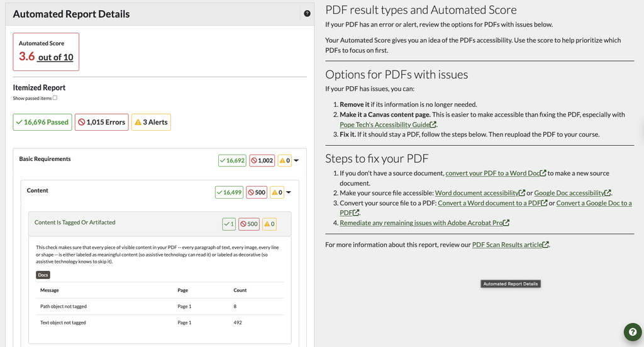The height and width of the screenshot is (347, 644).
Task: Open the floating help button at the bottom right
Action: point(633,332)
